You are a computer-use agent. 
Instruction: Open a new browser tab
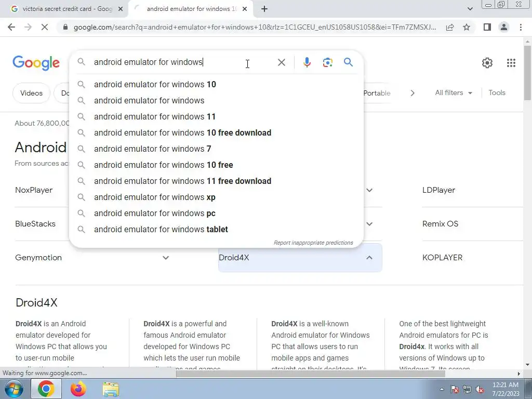click(264, 9)
